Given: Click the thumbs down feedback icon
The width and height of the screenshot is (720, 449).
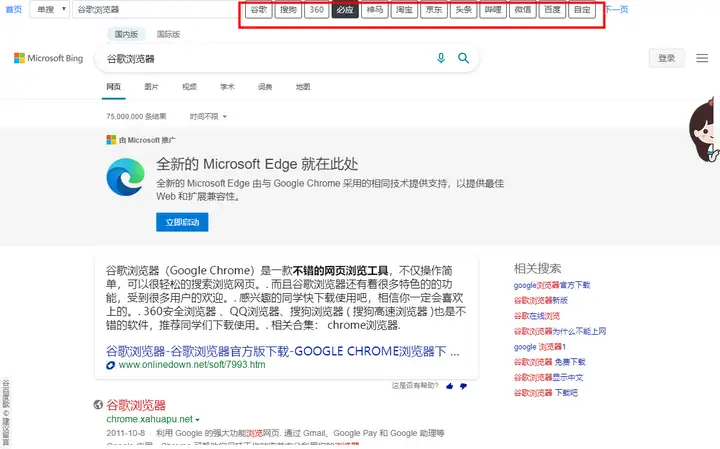Looking at the screenshot, I should click(463, 386).
